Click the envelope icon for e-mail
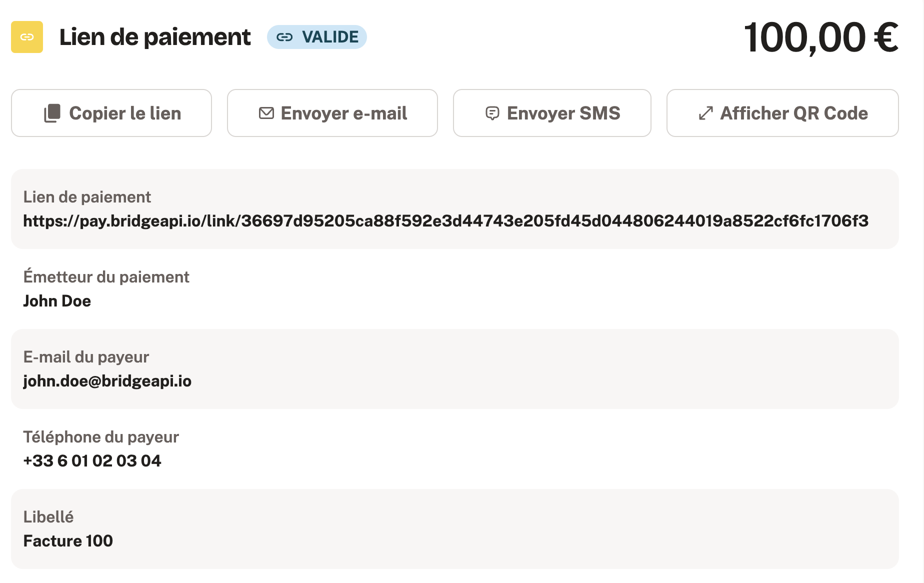 pos(266,113)
